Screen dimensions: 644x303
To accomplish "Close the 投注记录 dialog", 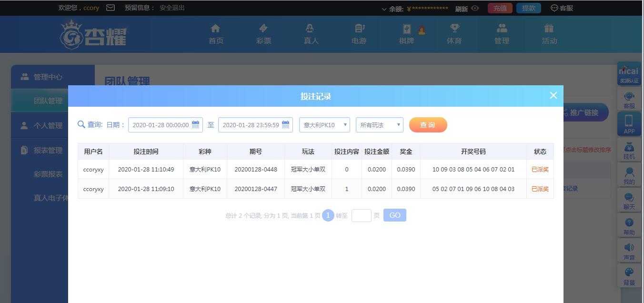I will pyautogui.click(x=553, y=96).
